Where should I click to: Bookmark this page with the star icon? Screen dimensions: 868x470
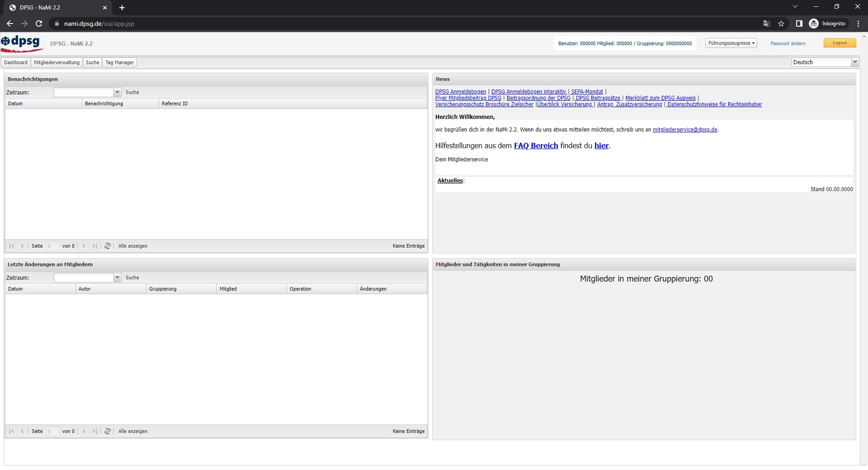click(x=781, y=23)
